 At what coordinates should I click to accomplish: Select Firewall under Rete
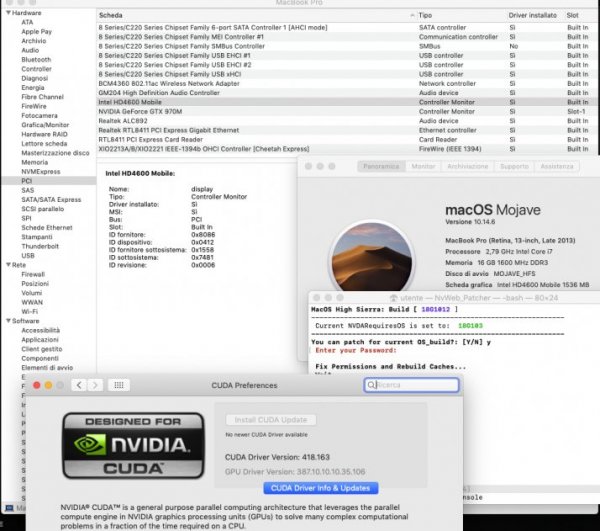(33, 274)
